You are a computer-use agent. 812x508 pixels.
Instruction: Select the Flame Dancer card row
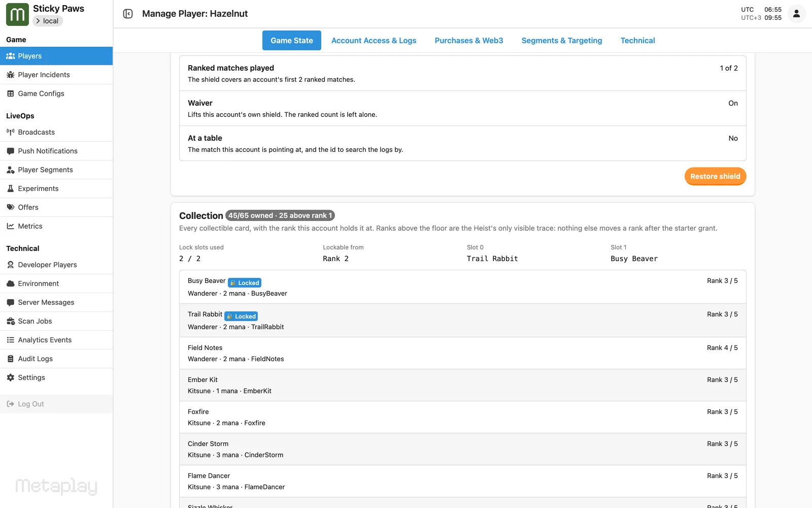[x=463, y=481]
